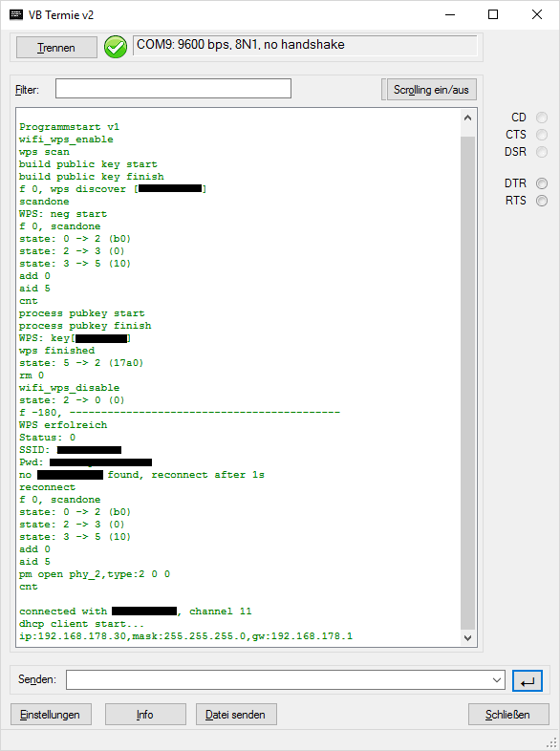Image resolution: width=560 pixels, height=751 pixels.
Task: Click Datei senden button
Action: [x=236, y=715]
